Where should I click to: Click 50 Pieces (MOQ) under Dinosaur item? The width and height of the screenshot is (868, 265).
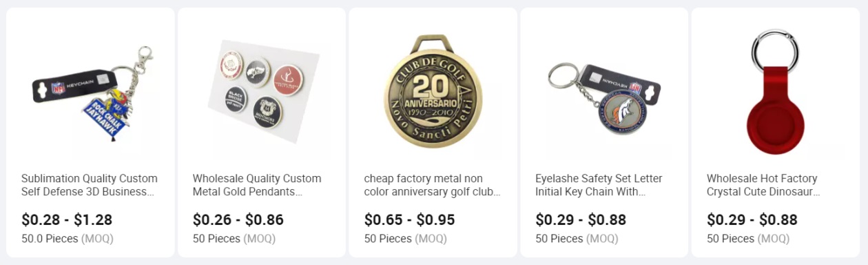pyautogui.click(x=748, y=239)
